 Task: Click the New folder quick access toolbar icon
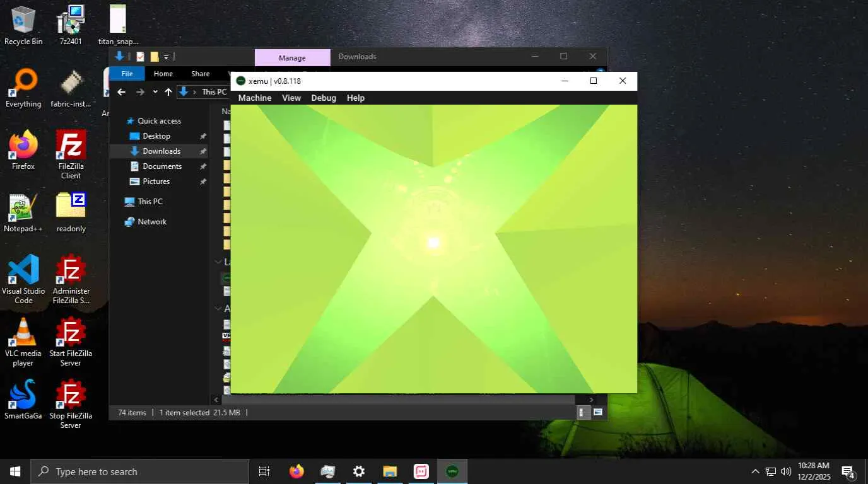(154, 57)
